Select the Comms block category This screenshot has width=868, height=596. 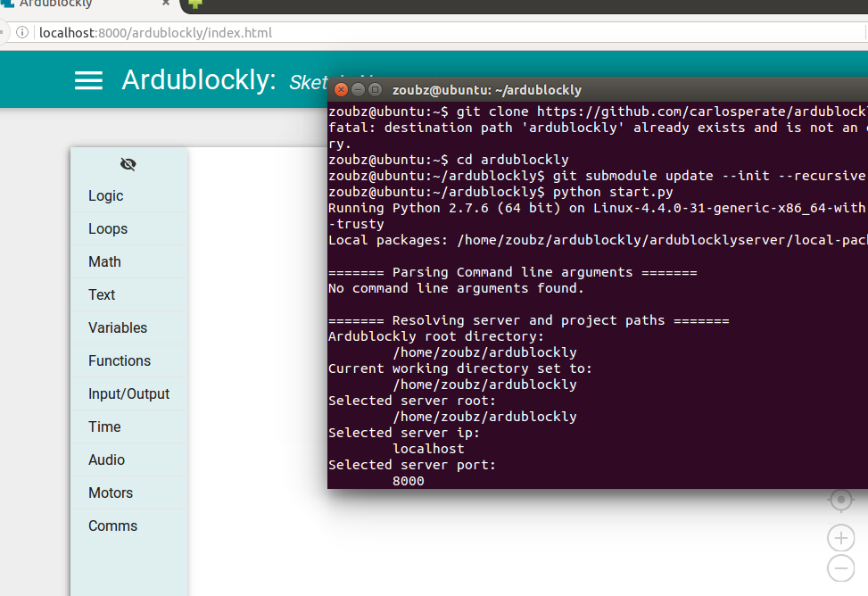click(128, 526)
